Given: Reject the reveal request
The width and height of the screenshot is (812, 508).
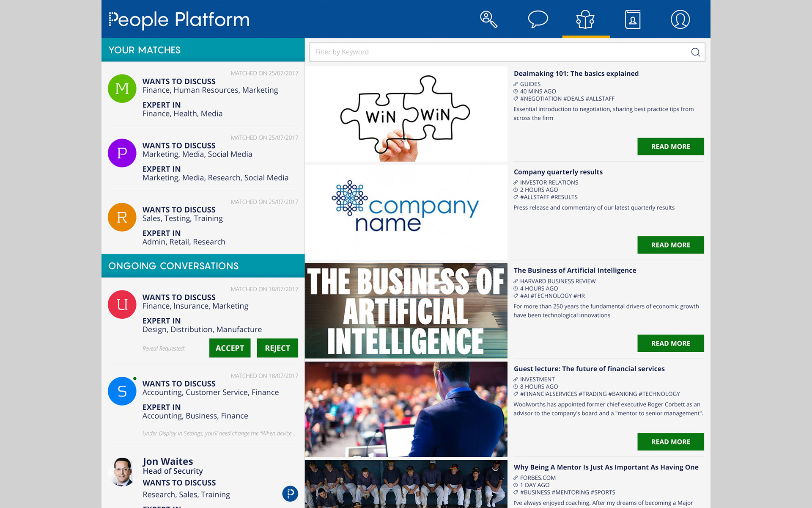Looking at the screenshot, I should pyautogui.click(x=277, y=348).
